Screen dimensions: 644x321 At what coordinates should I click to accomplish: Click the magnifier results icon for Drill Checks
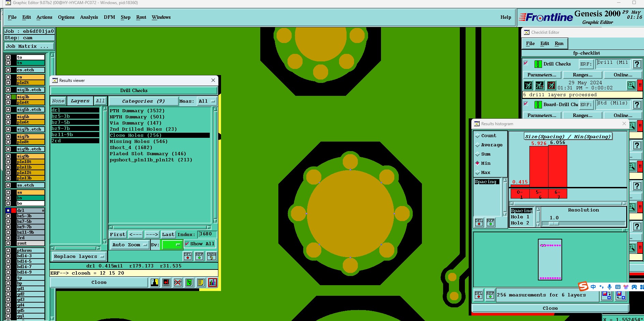click(631, 85)
